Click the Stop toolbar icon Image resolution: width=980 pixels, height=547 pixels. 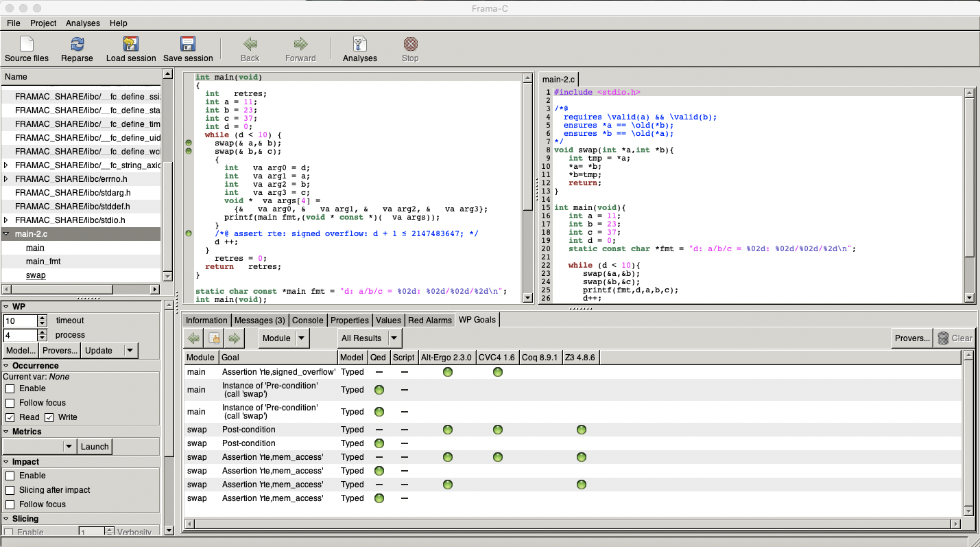pos(410,49)
